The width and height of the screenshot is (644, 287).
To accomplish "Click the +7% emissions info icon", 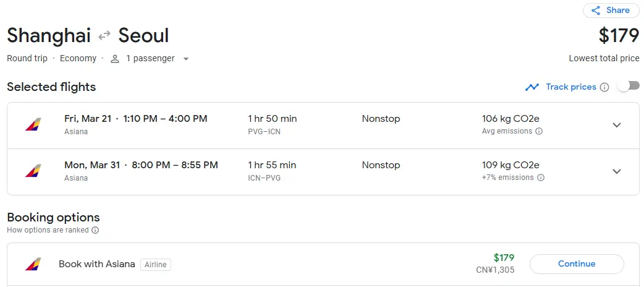I will click(541, 178).
